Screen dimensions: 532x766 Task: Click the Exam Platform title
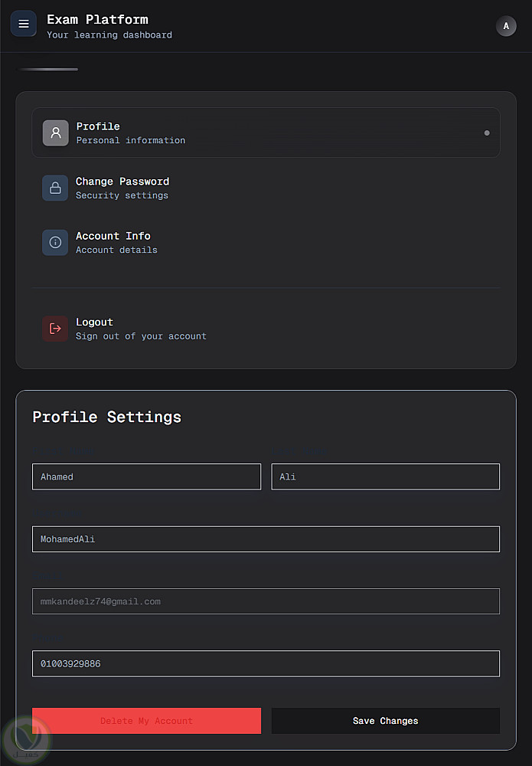click(97, 19)
